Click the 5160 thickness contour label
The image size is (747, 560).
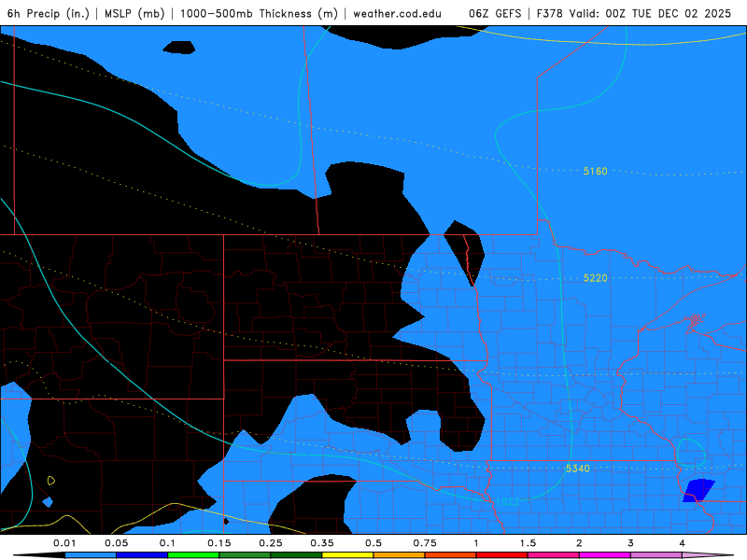(596, 171)
